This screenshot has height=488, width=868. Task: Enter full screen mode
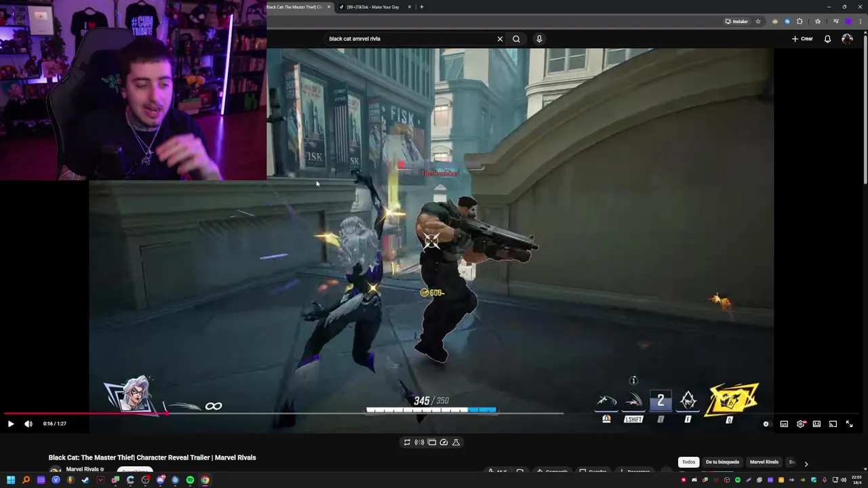[849, 424]
